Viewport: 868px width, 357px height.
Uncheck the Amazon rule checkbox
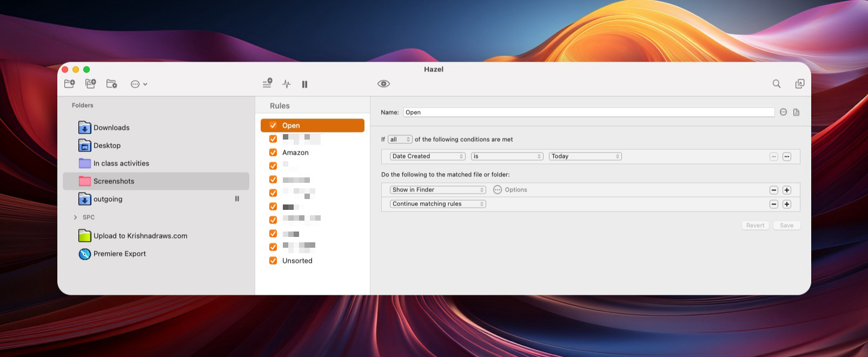(x=273, y=153)
